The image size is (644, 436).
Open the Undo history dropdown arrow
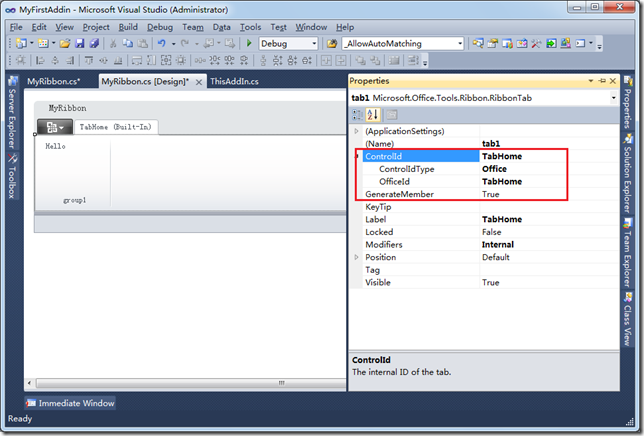[x=173, y=44]
